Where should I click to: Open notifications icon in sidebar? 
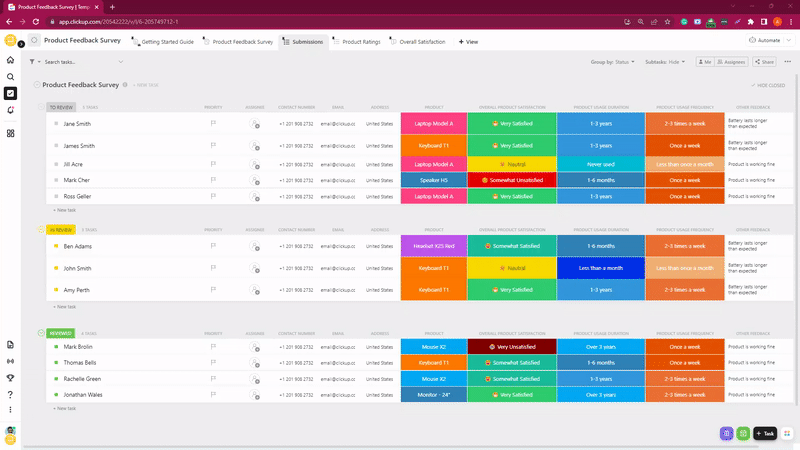click(x=10, y=110)
